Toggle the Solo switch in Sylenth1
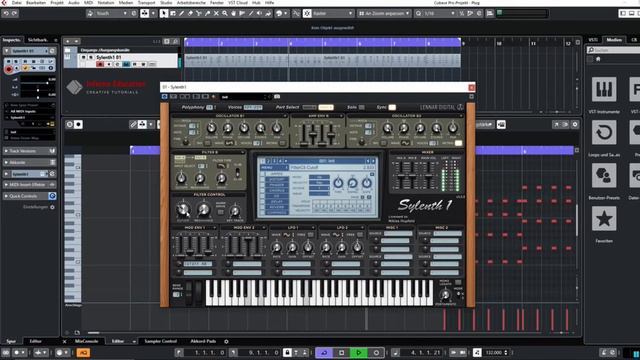 pos(362,107)
